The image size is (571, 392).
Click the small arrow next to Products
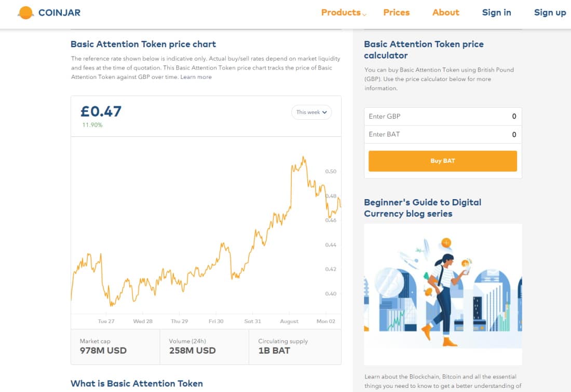[x=364, y=15]
